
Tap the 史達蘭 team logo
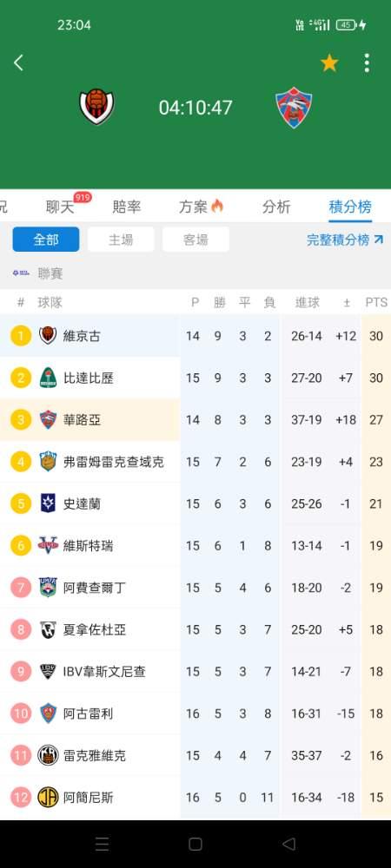48,503
